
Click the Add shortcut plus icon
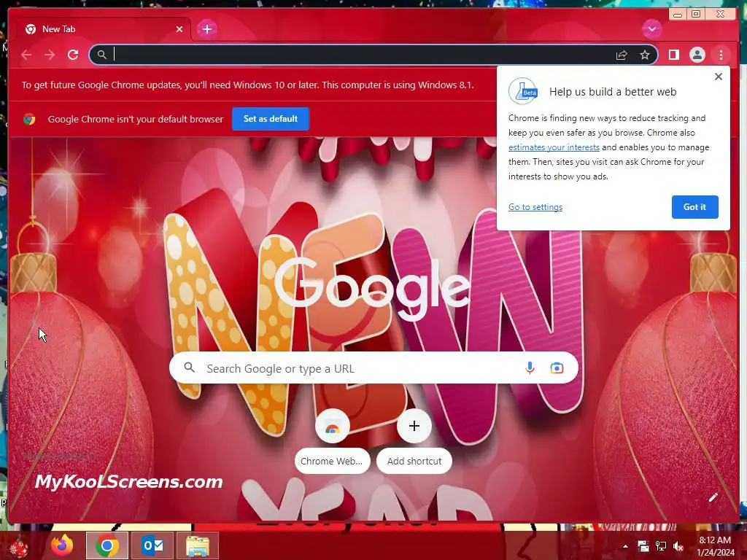414,426
